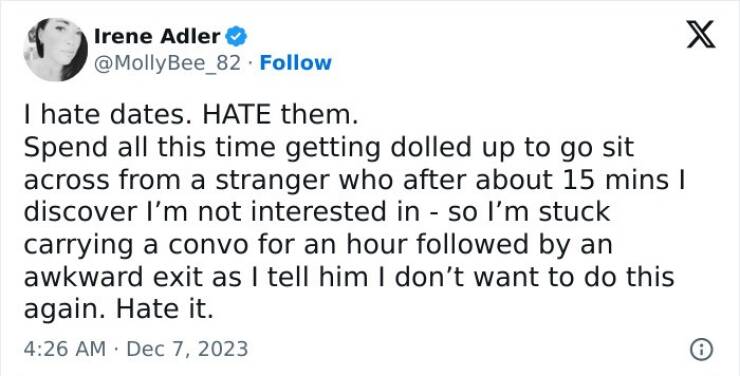Click the line "I hate dates. HATE them."
740x376 pixels.
[191, 116]
